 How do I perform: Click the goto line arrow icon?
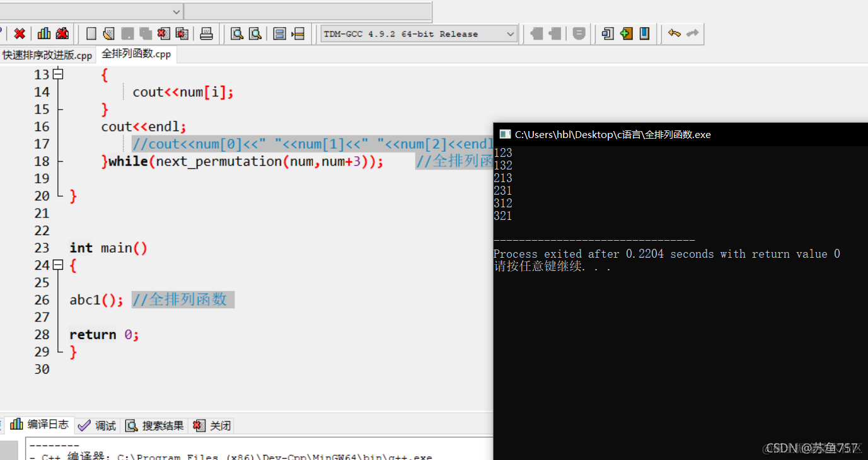pyautogui.click(x=298, y=33)
